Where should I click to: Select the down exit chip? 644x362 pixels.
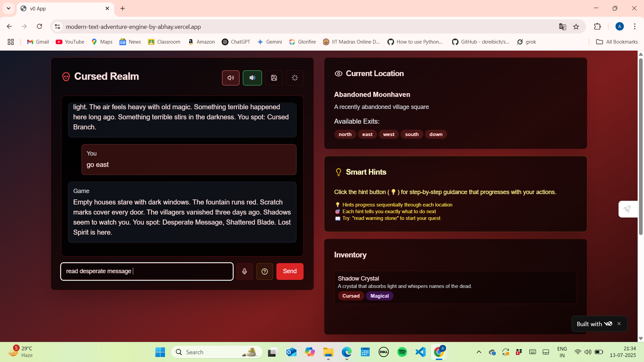(436, 134)
